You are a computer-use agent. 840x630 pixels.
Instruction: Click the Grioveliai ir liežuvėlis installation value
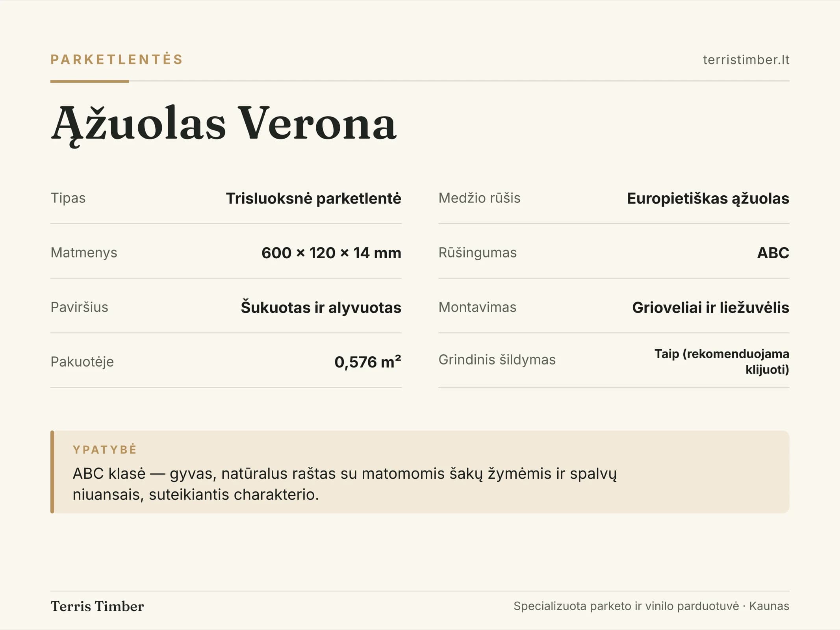(x=710, y=308)
